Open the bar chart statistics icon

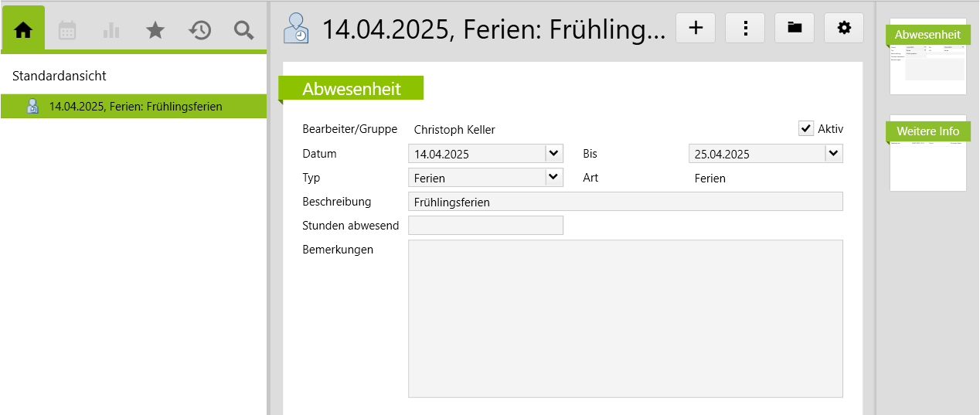point(111,30)
